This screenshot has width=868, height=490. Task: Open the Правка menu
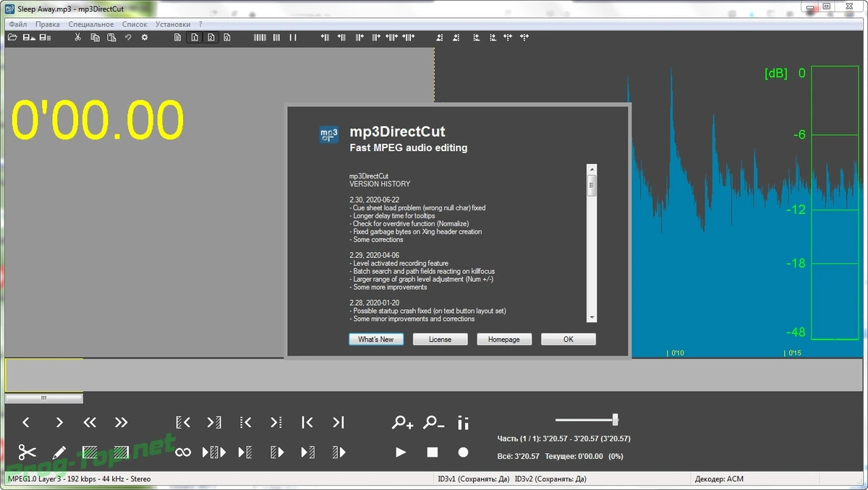48,24
